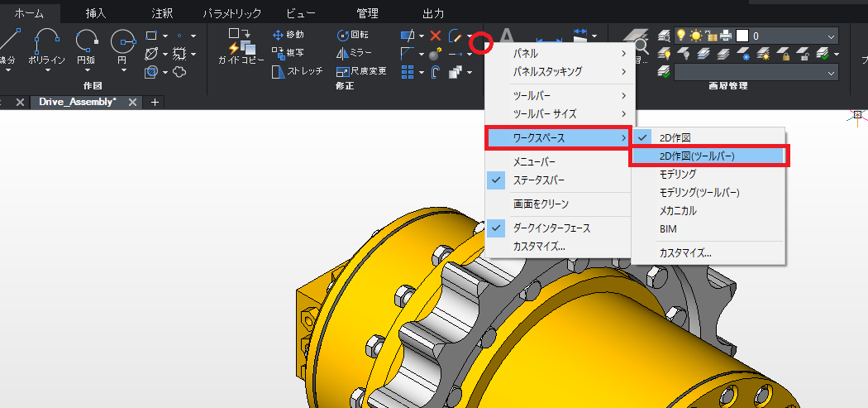Expand the Trim tool dropdown arrow
Image resolution: width=868 pixels, height=408 pixels.
(x=422, y=36)
